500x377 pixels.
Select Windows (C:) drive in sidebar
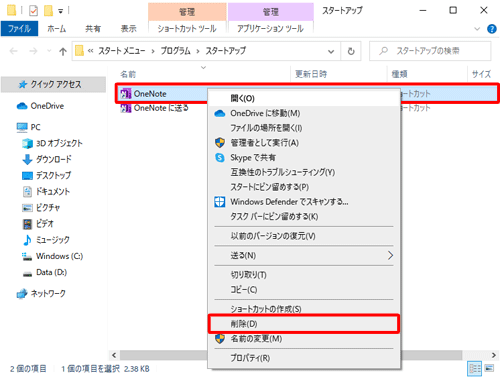click(x=52, y=256)
